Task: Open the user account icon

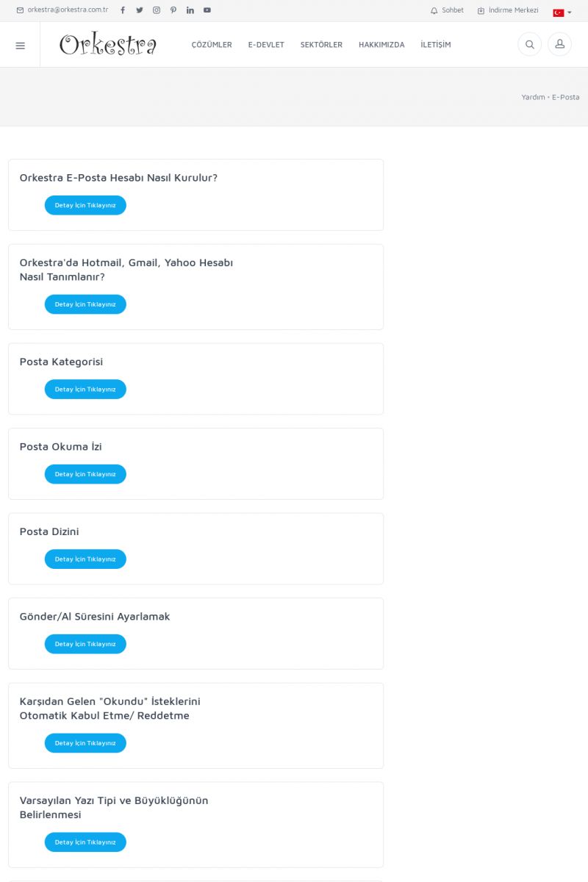Action: coord(559,45)
